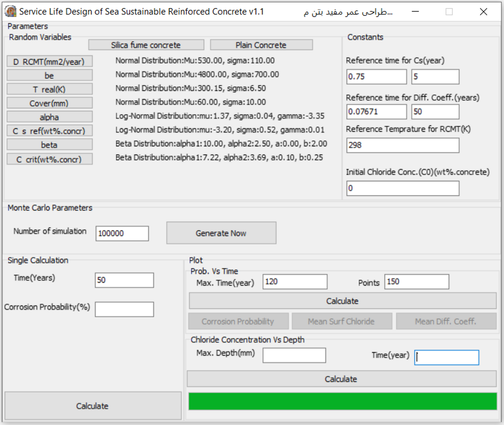The image size is (504, 425).
Task: Select the Plain Concrete preset
Action: (x=261, y=45)
